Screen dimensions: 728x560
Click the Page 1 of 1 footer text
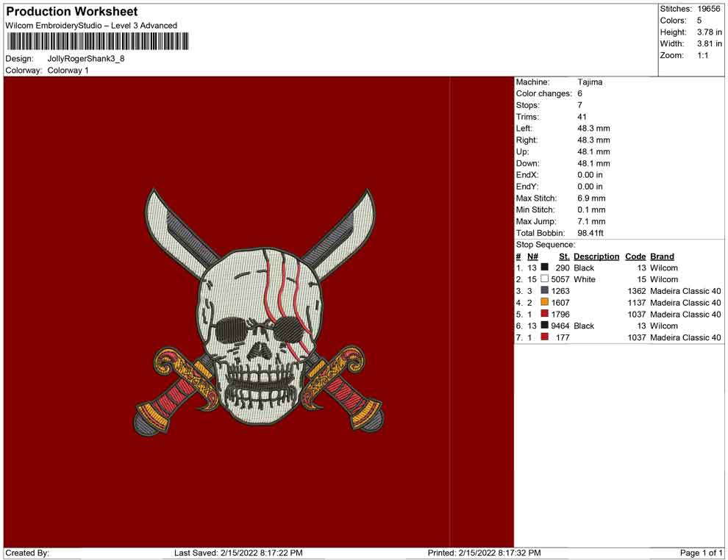pos(702,553)
